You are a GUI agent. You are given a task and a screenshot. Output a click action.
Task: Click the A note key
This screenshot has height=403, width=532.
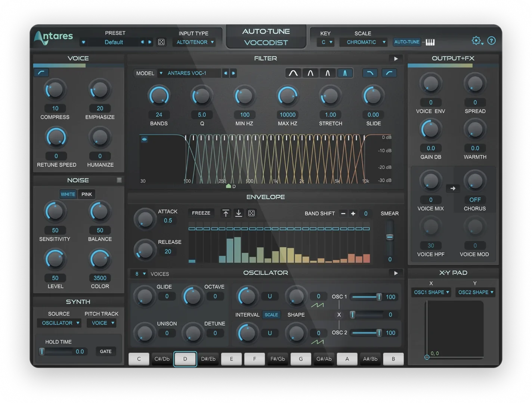(347, 359)
